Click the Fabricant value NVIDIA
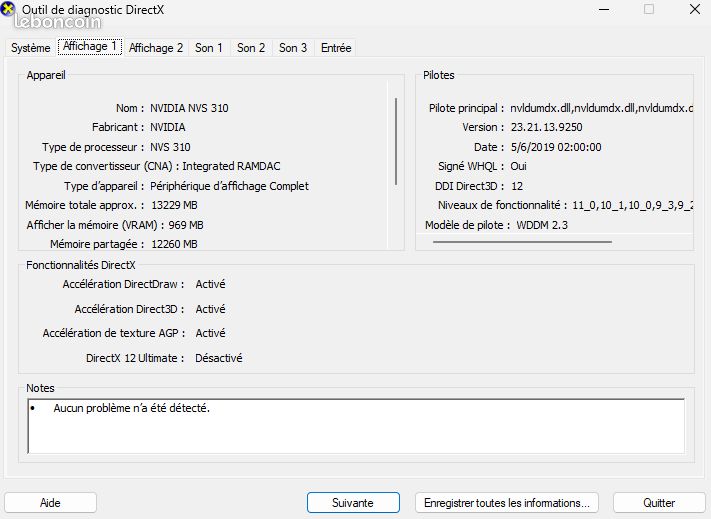 (x=167, y=127)
